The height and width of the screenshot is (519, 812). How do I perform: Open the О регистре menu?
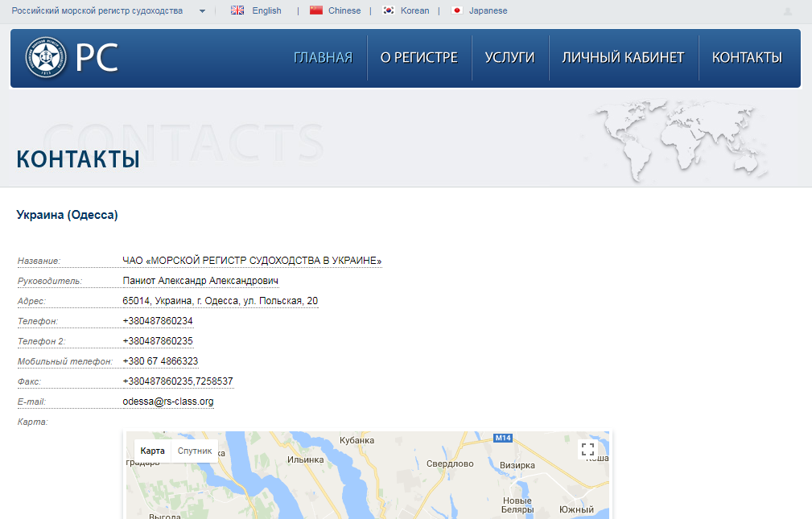coord(418,57)
